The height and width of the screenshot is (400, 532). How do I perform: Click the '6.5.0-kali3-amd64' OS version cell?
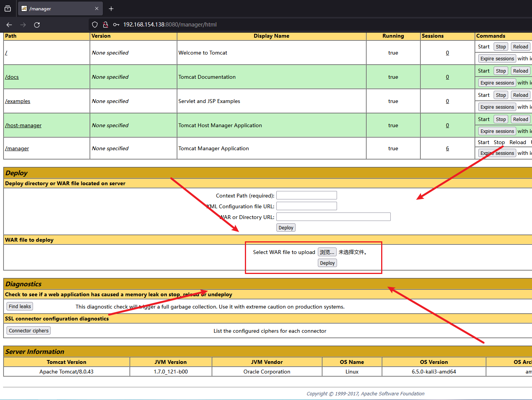(x=434, y=372)
